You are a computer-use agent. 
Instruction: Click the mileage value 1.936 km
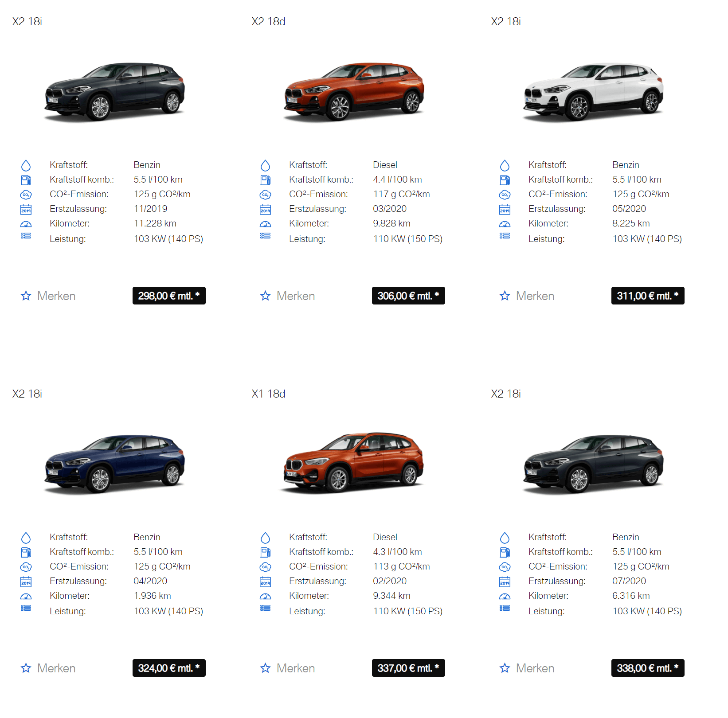tap(152, 596)
